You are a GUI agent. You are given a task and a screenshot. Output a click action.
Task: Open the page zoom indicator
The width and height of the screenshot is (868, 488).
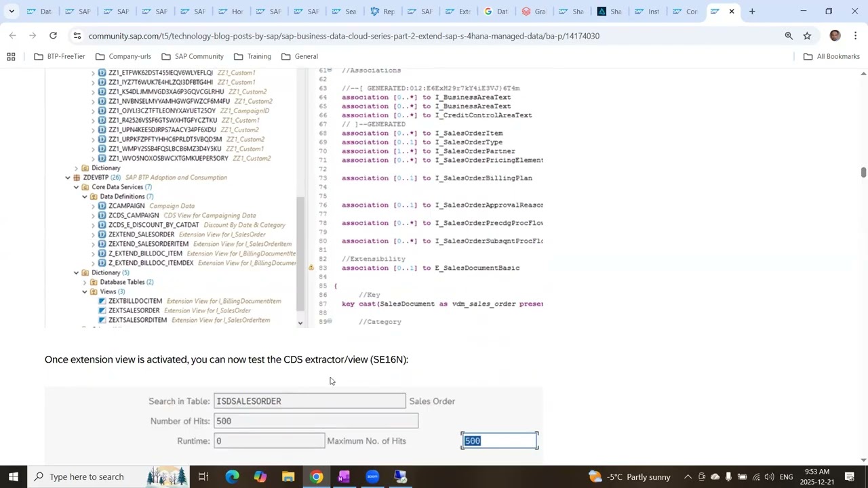[x=789, y=36]
